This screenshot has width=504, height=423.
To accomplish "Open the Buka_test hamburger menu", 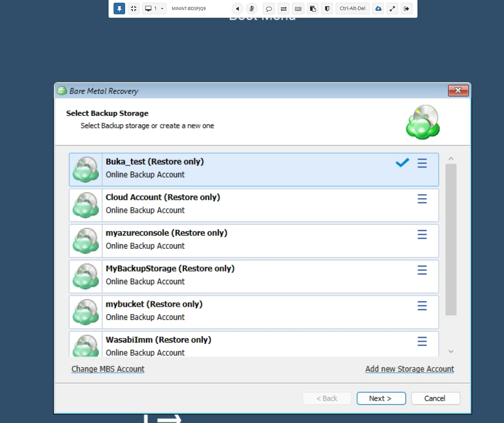I will 422,163.
